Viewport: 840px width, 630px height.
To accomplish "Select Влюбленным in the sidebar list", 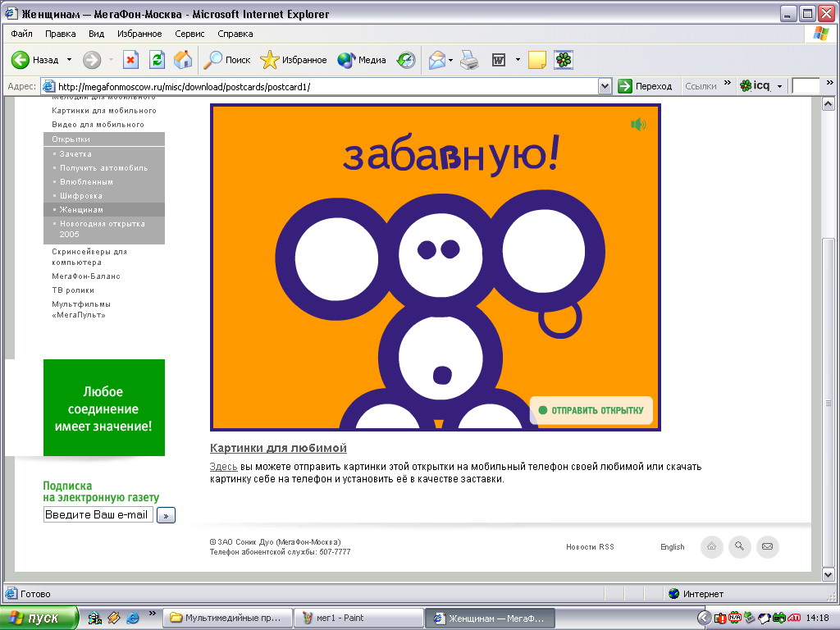I will pos(86,182).
